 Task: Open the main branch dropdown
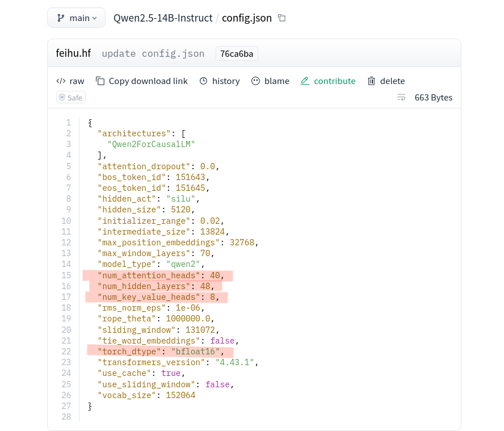tap(76, 18)
